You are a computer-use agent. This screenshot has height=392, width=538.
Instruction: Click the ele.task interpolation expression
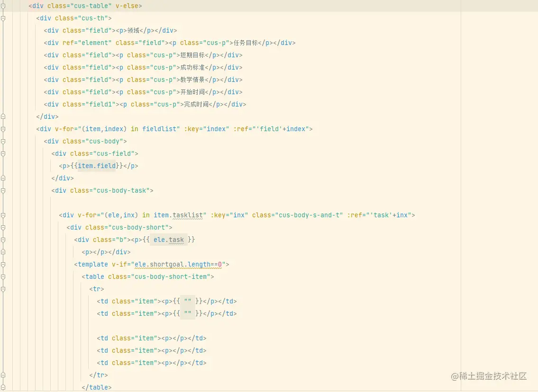coord(168,240)
